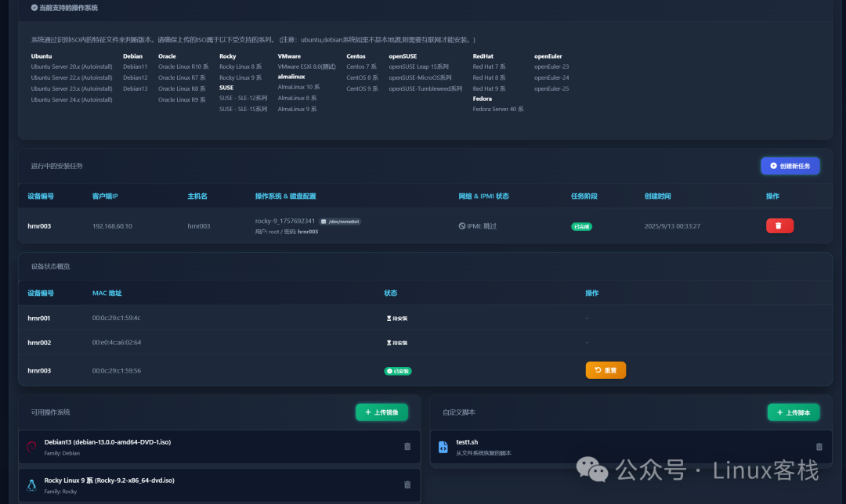Viewport: 846px width, 504px height.
Task: Click openEuler-25 in supported list
Action: (x=551, y=89)
